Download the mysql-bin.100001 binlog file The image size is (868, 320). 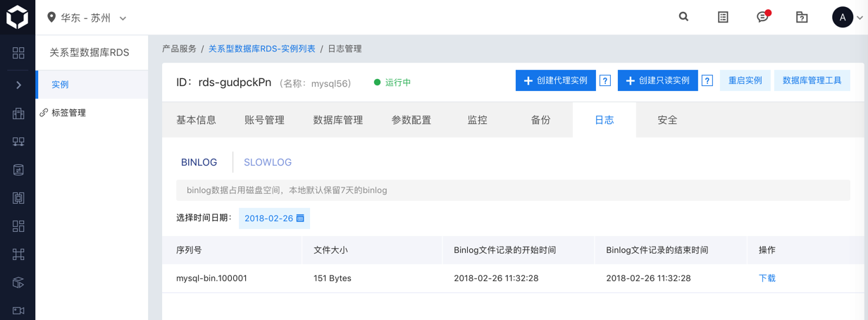767,278
